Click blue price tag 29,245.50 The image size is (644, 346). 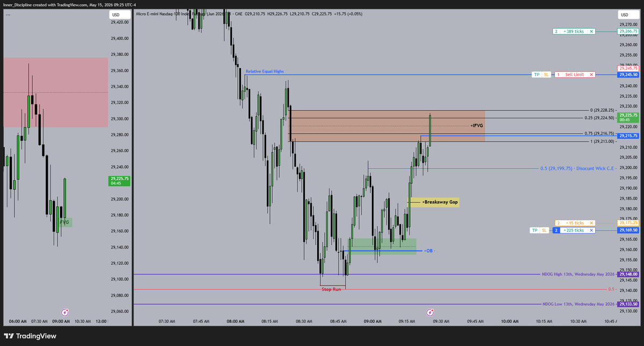click(627, 75)
